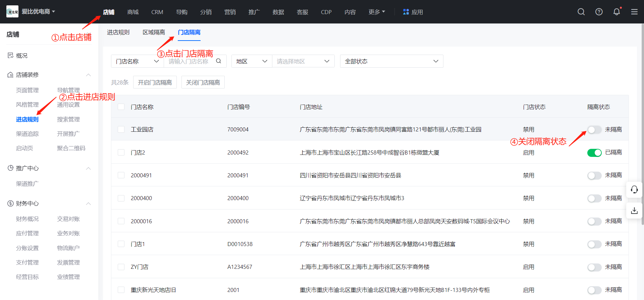
Task: Click the download floating button
Action: coord(634,211)
